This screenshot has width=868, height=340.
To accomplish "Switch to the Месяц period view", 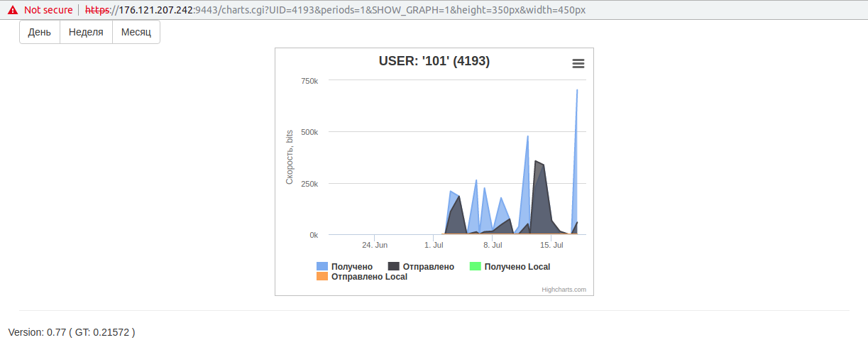I will [x=136, y=32].
